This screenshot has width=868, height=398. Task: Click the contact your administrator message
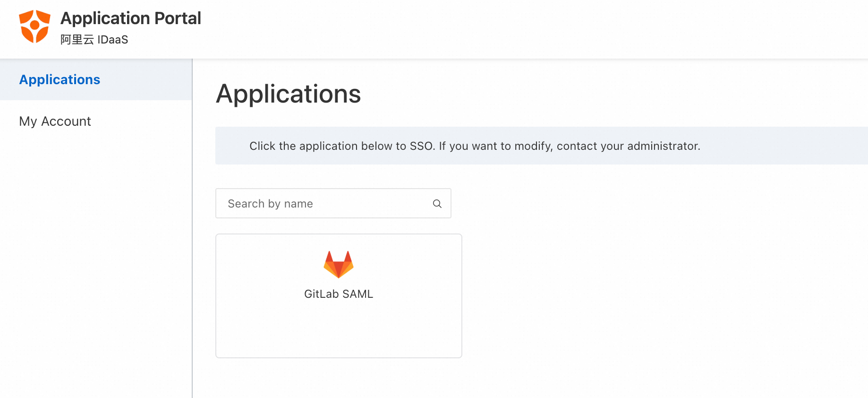[x=629, y=146]
